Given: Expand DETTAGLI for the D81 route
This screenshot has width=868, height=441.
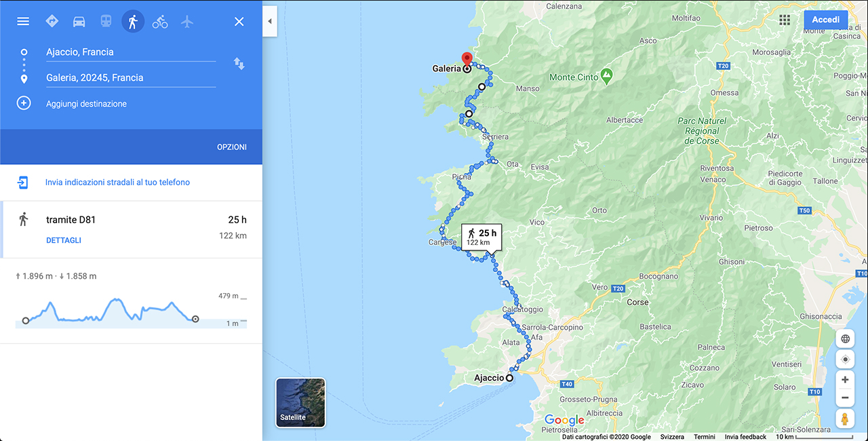Looking at the screenshot, I should click(x=64, y=240).
